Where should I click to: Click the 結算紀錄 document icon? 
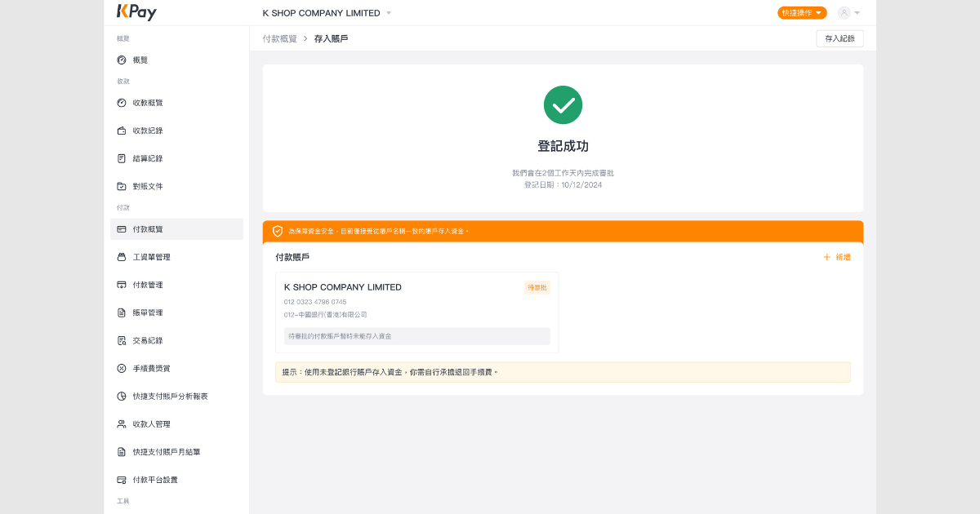click(122, 158)
